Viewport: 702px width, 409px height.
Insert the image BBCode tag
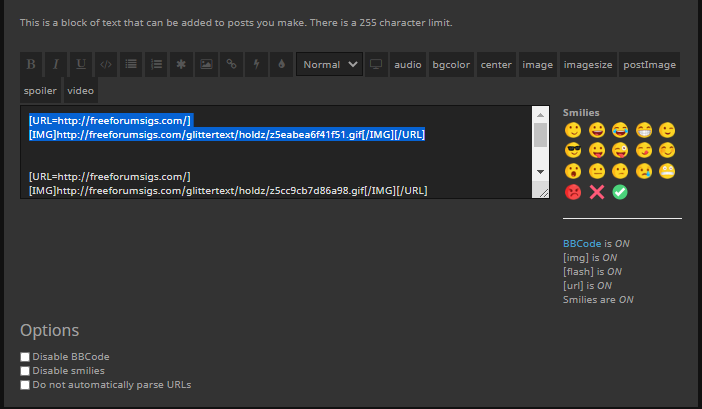(538, 64)
